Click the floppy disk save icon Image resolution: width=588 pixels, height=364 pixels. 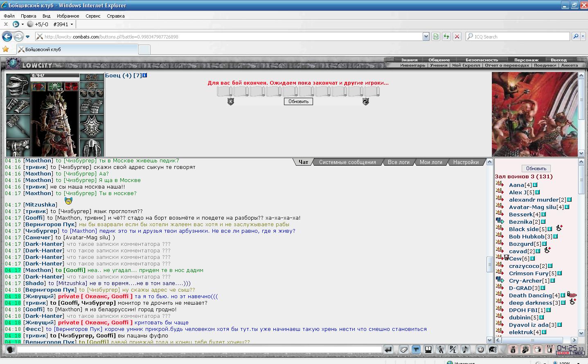pyautogui.click(x=428, y=349)
